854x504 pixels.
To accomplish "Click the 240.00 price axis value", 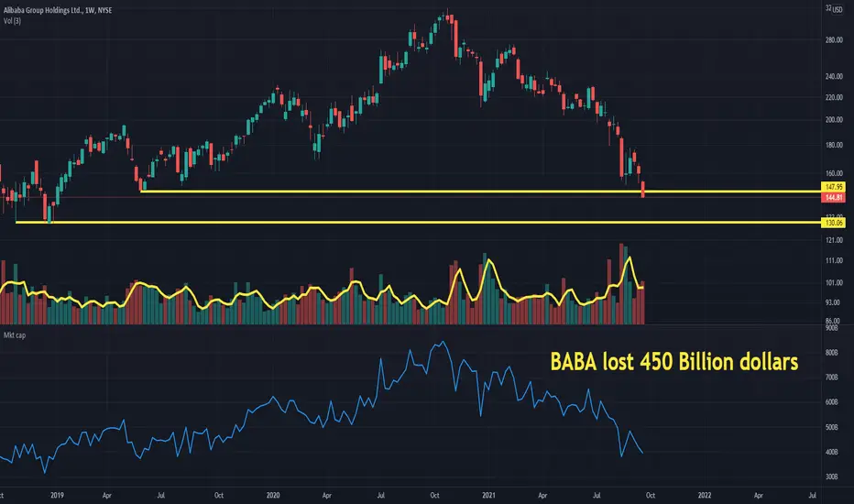I will click(834, 76).
